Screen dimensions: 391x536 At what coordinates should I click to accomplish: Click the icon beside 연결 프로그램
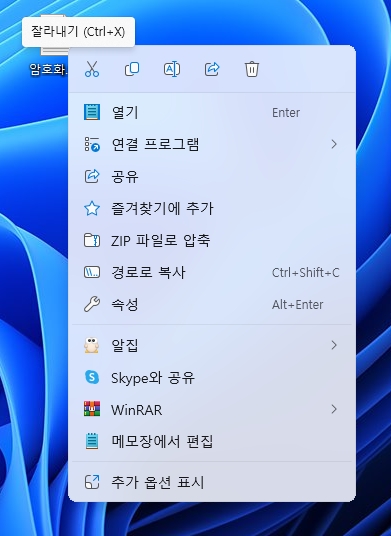point(92,144)
